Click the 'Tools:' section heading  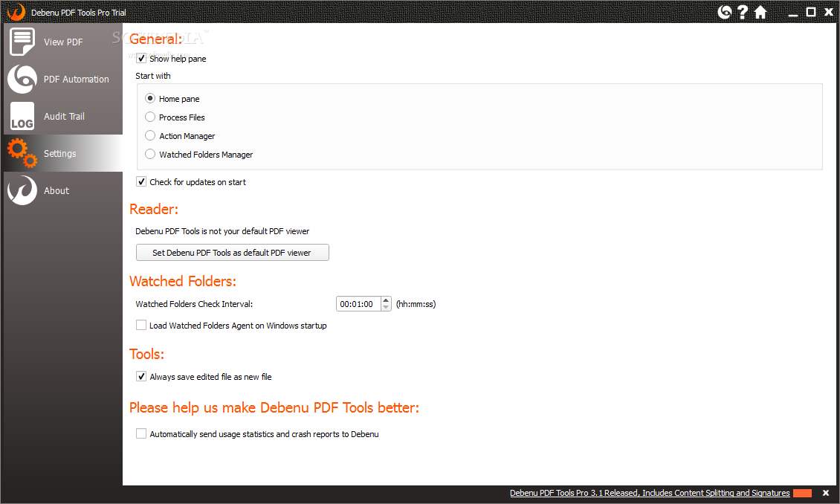click(x=146, y=354)
